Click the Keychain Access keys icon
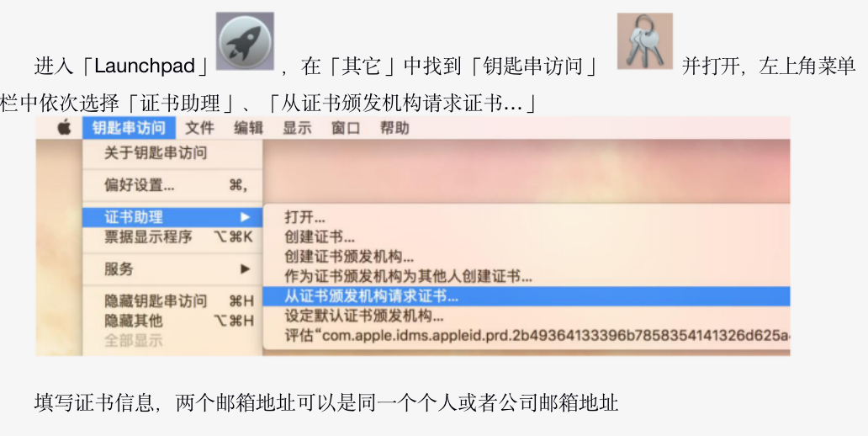 coord(645,41)
